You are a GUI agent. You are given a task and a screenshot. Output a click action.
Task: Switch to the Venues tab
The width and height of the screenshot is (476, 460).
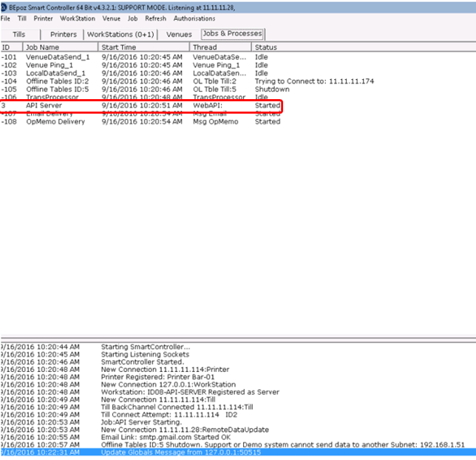179,35
